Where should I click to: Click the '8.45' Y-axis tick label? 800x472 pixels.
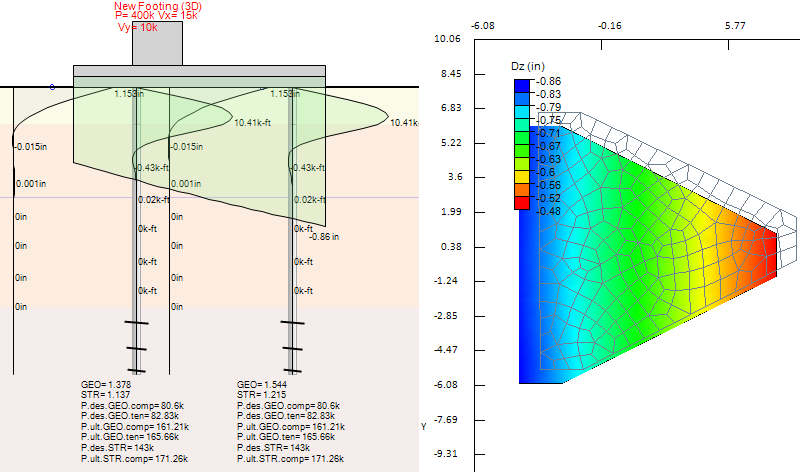tap(451, 74)
